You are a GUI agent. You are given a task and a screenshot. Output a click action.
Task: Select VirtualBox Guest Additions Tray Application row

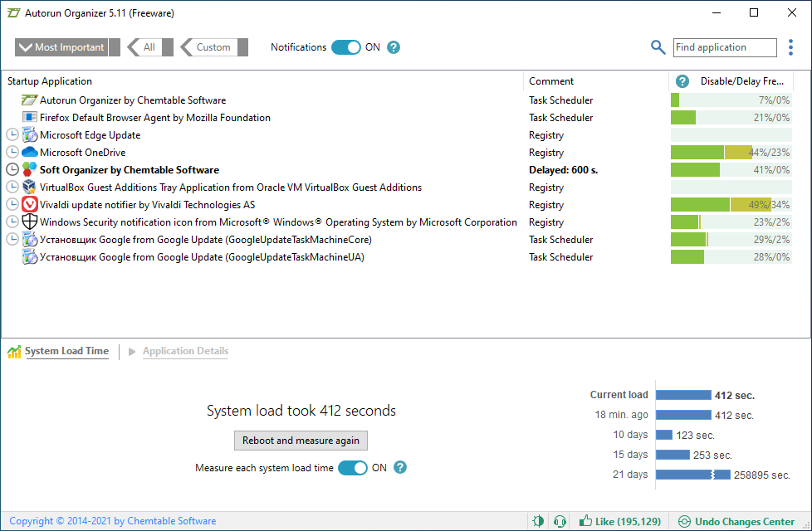(231, 188)
